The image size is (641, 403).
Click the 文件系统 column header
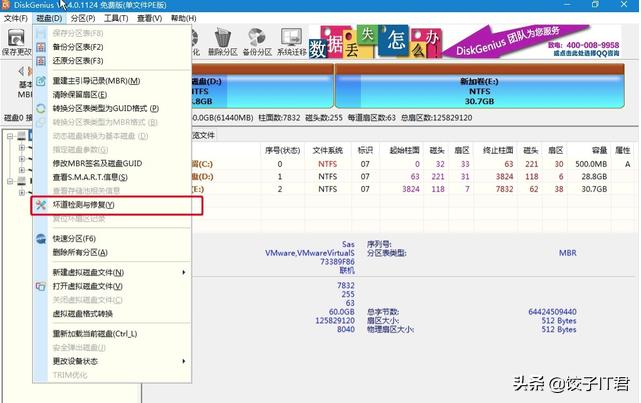[x=327, y=150]
